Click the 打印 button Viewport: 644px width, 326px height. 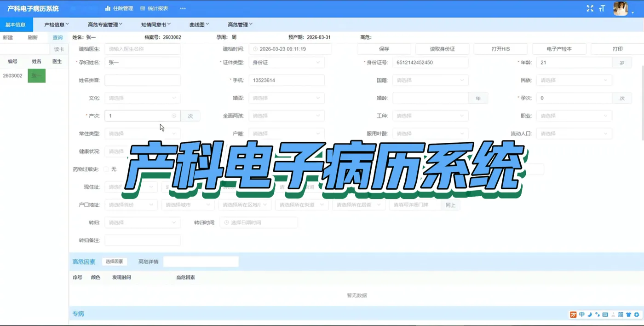pos(617,49)
